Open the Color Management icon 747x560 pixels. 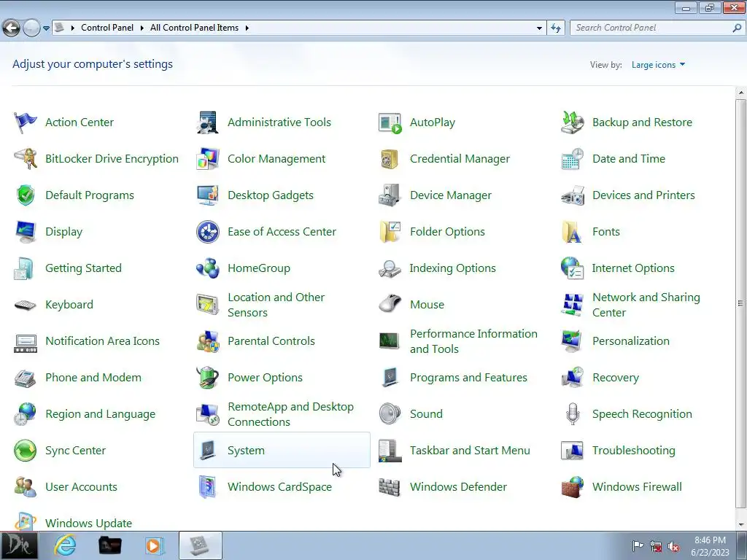point(208,159)
